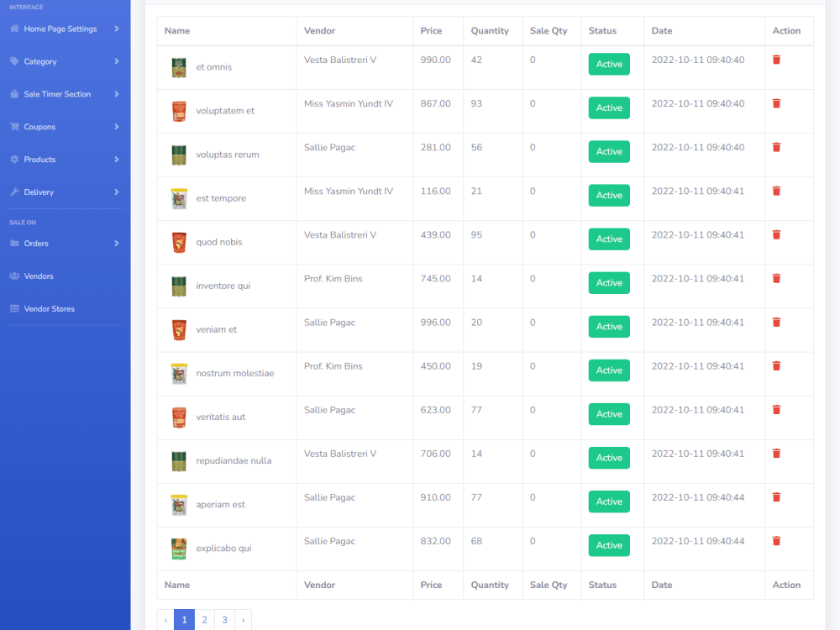This screenshot has height=630, width=840.
Task: Delete the veritatis aut product
Action: [x=776, y=410]
